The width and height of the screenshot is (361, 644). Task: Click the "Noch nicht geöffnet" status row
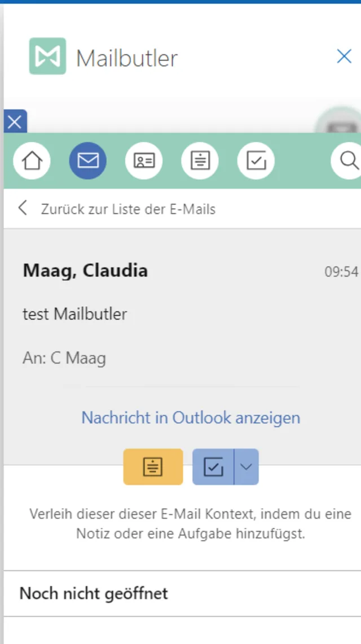coord(94,594)
